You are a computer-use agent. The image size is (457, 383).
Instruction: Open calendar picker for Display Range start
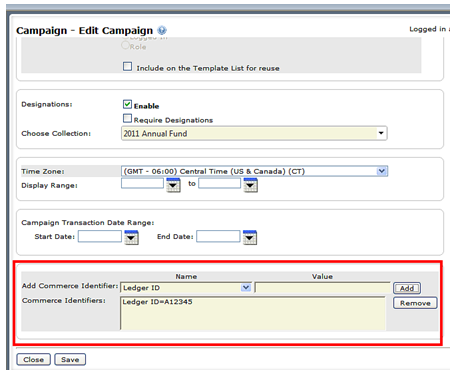(x=173, y=185)
